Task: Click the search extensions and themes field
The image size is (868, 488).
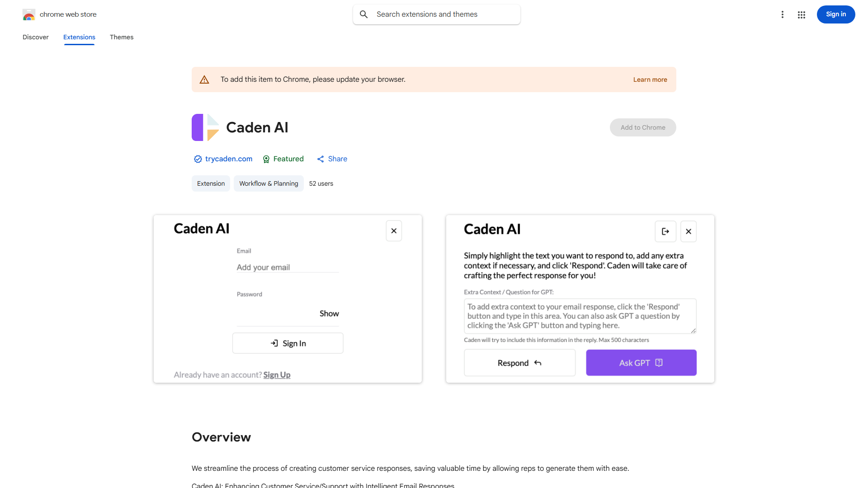Action: [x=436, y=14]
